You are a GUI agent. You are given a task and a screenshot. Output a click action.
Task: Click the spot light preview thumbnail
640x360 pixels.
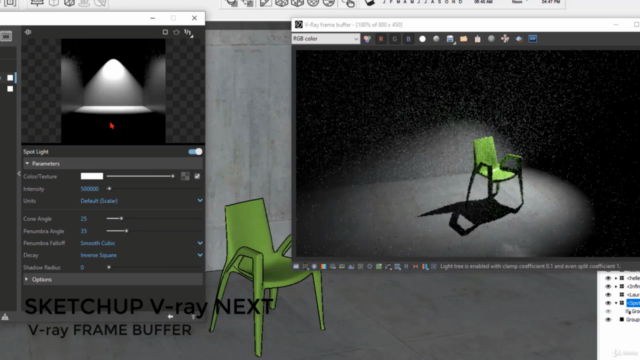point(113,91)
